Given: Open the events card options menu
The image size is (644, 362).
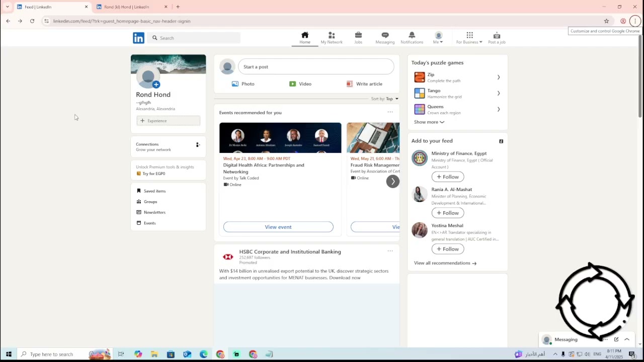Looking at the screenshot, I should [390, 112].
